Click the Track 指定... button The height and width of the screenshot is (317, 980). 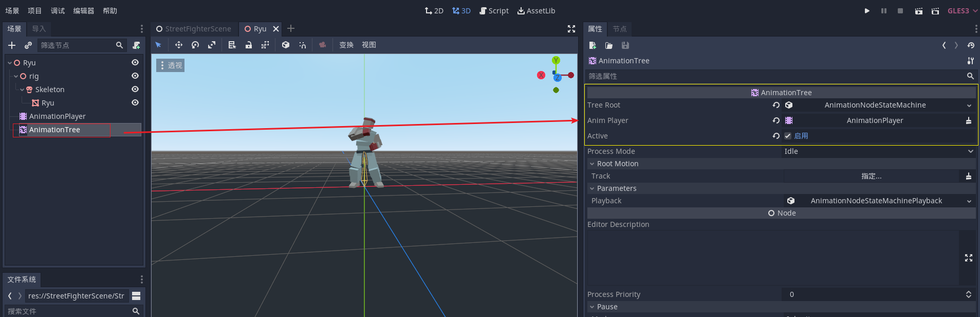pyautogui.click(x=871, y=176)
